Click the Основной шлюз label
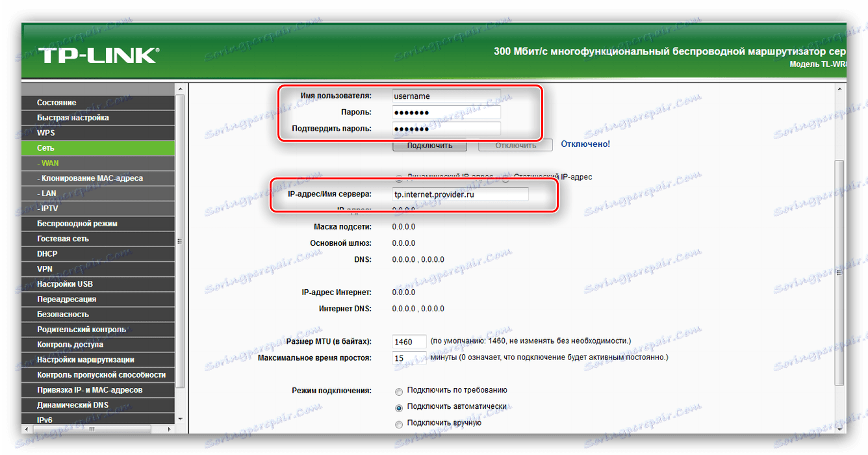Viewport: 868px width, 455px height. (340, 243)
